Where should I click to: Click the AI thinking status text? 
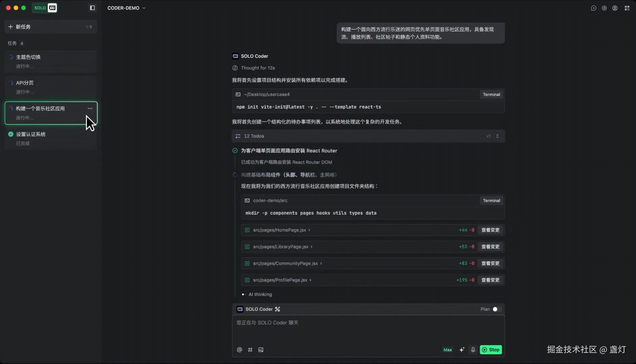tap(260, 295)
